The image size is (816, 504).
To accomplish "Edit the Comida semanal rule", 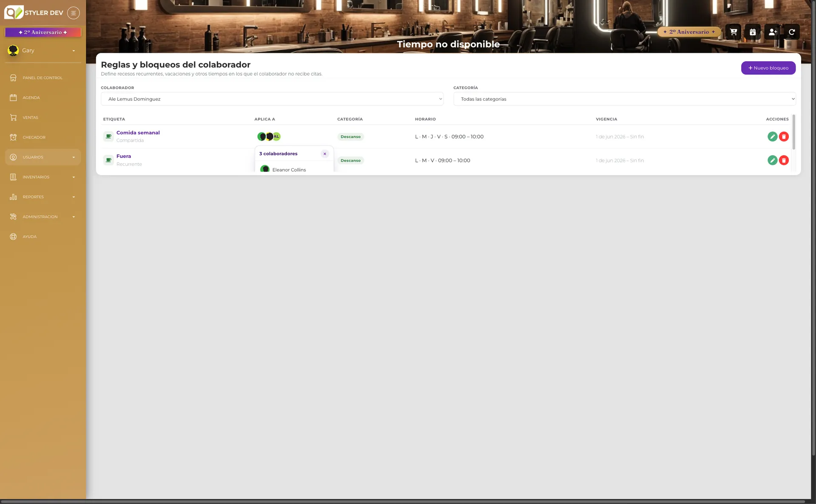I will click(x=772, y=136).
